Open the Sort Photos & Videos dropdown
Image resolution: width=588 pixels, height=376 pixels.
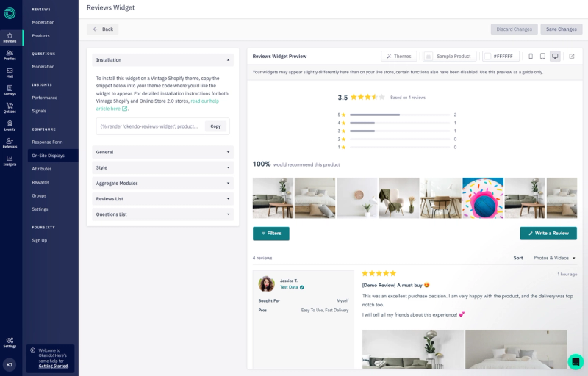(554, 258)
